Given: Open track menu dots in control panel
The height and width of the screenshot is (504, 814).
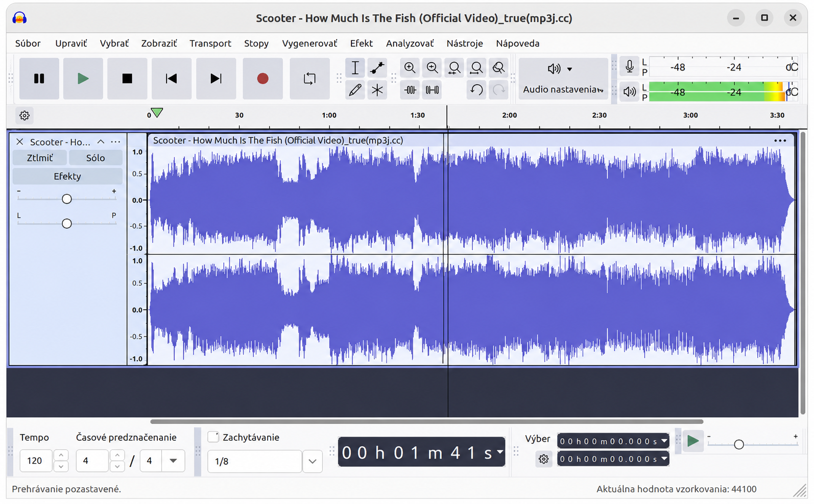Looking at the screenshot, I should (115, 141).
